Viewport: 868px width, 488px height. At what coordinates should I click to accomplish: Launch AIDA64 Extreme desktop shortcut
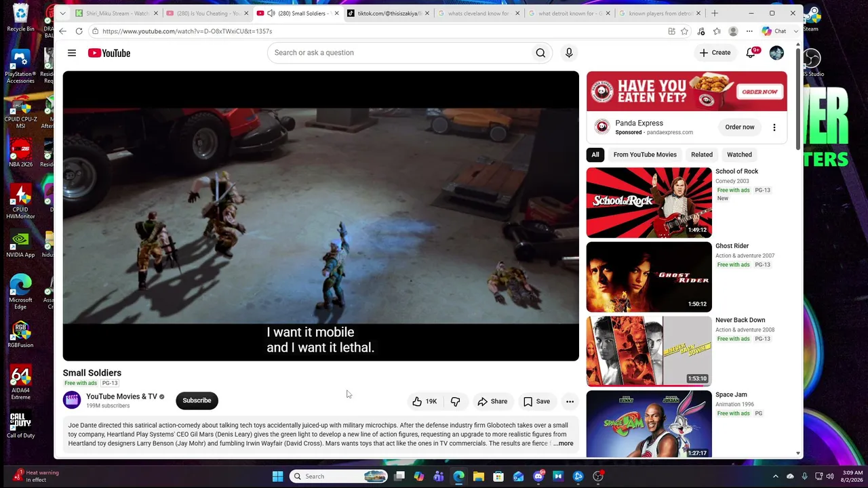click(x=20, y=383)
